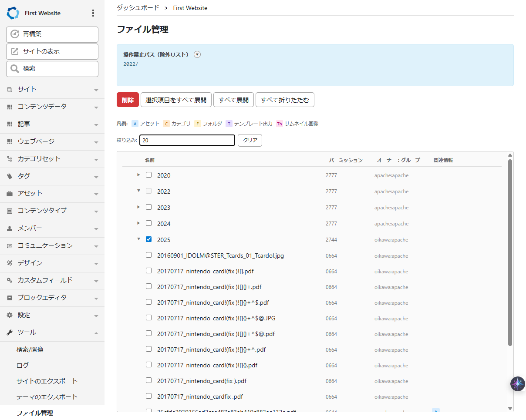The image size is (526, 420).
Task: Uncheck the 2025 folder checkbox
Action: pos(149,239)
